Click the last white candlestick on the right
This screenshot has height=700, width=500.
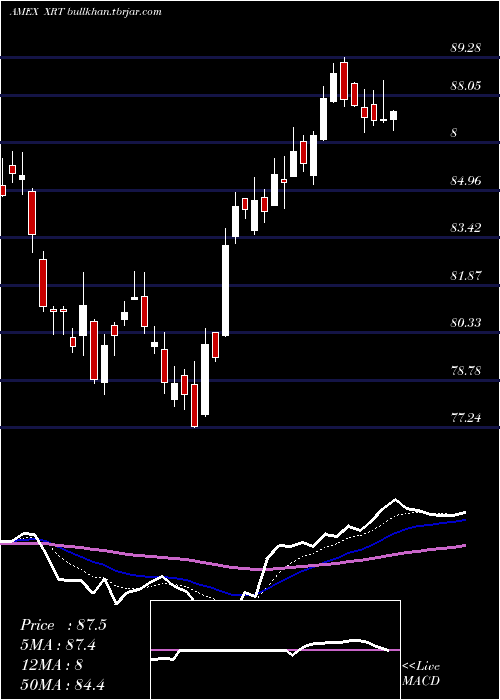393,116
